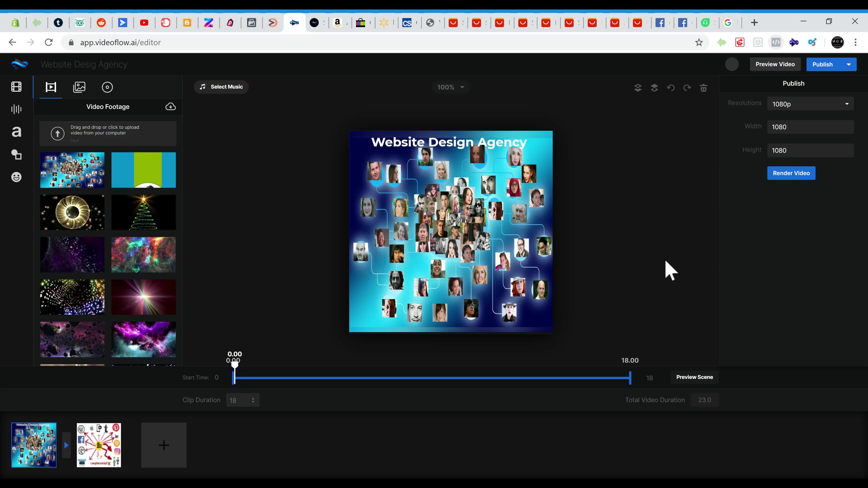Viewport: 868px width, 488px height.
Task: Expand the Publish button dropdown arrow
Action: [x=849, y=64]
